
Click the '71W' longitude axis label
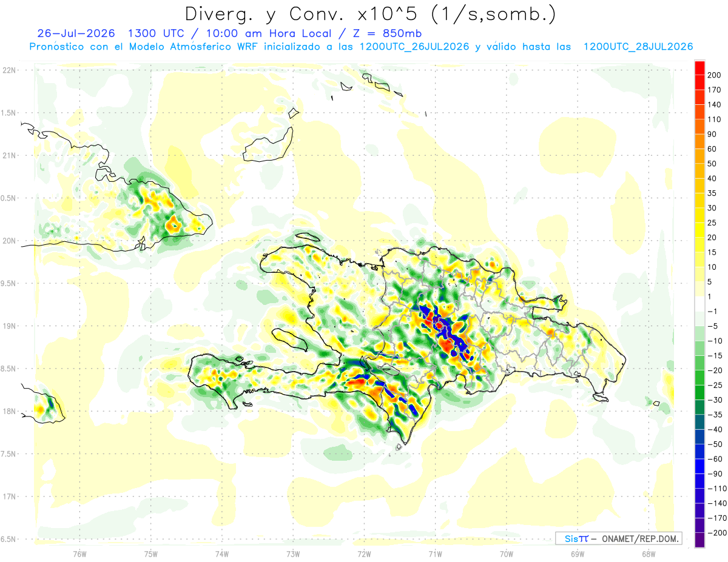tap(435, 554)
